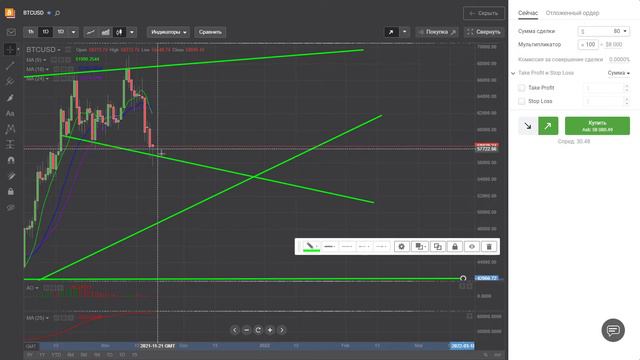Switch to line chart type

[x=91, y=32]
